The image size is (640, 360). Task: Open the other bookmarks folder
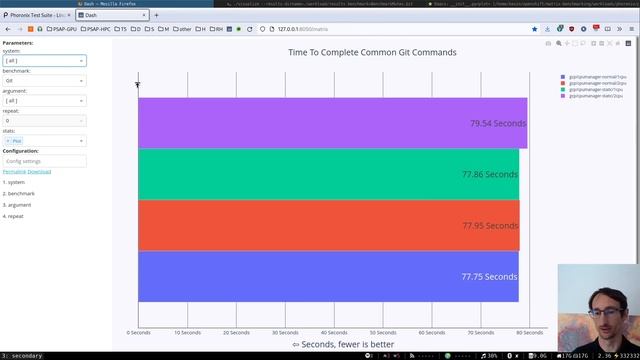182,29
